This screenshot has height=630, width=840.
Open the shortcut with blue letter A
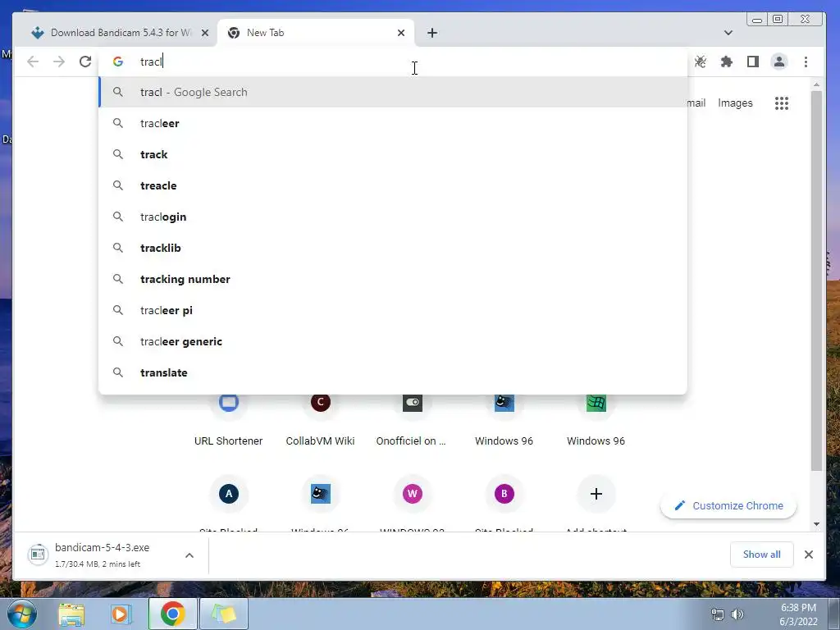click(x=229, y=493)
